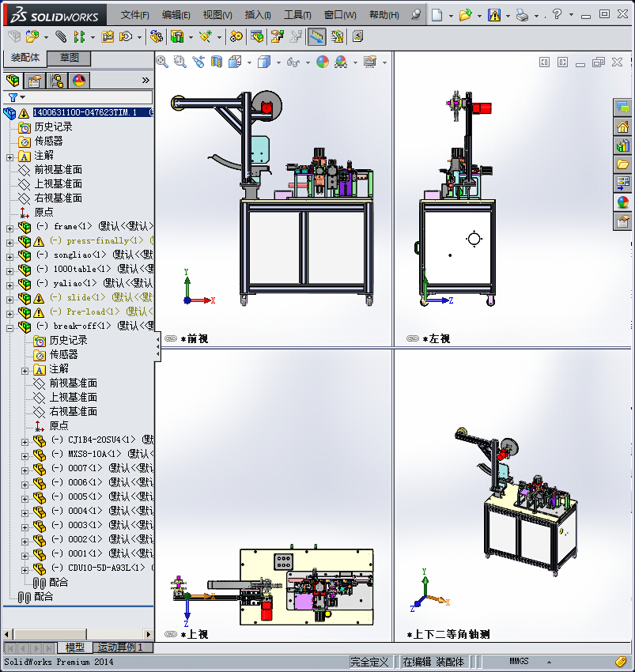Toggle the Section View icon
The height and width of the screenshot is (672, 635).
pyautogui.click(x=217, y=62)
